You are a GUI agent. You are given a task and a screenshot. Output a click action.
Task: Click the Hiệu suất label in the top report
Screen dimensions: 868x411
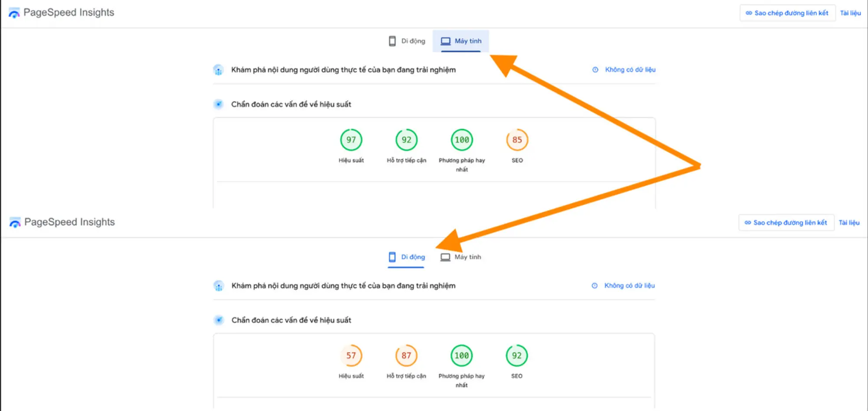tap(351, 160)
